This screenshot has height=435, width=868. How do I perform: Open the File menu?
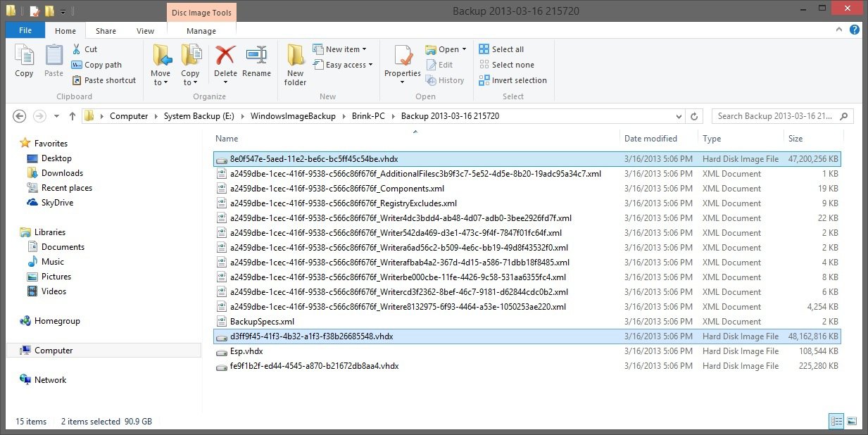coord(25,31)
